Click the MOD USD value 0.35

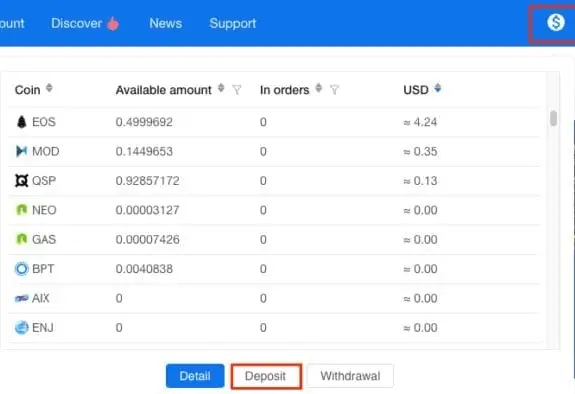425,151
